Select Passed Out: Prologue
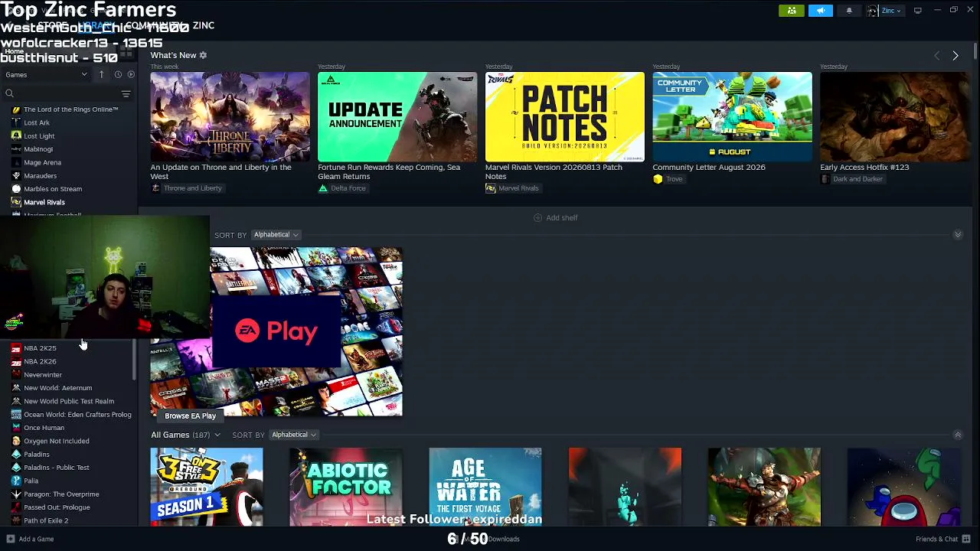Screen dimensions: 980x551 click(x=57, y=507)
